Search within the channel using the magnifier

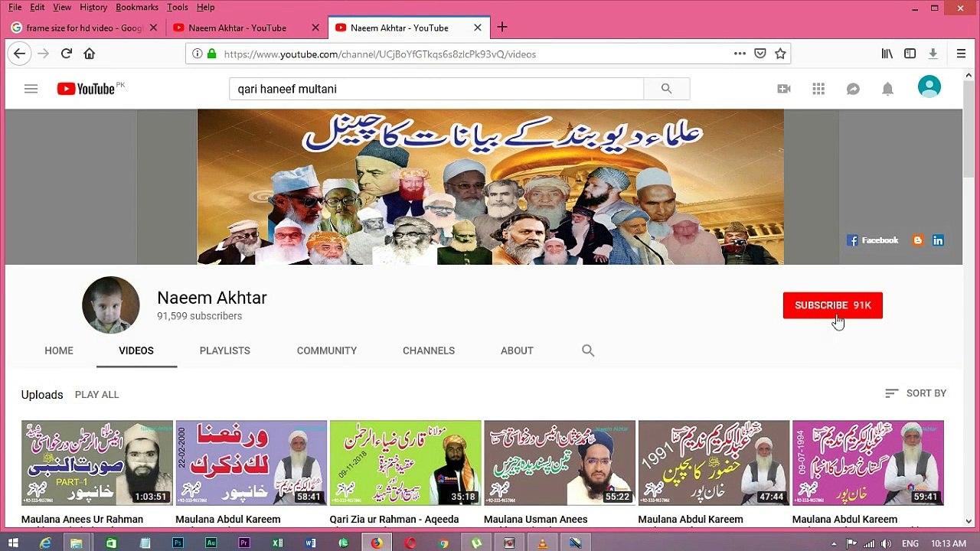(588, 350)
